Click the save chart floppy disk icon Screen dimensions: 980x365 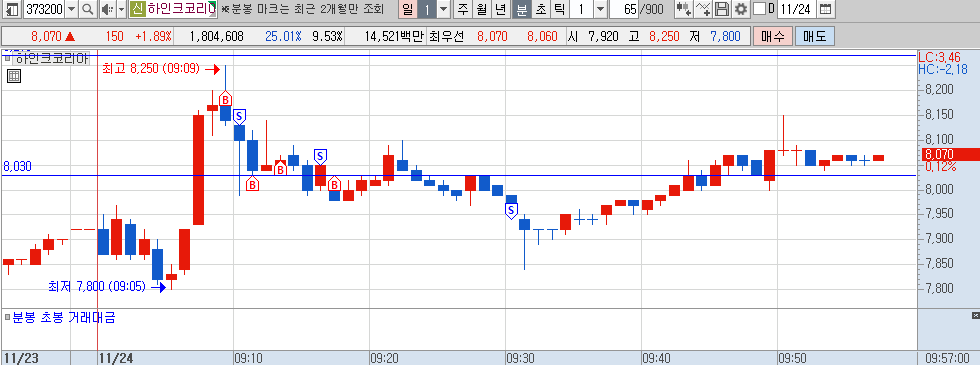point(722,9)
